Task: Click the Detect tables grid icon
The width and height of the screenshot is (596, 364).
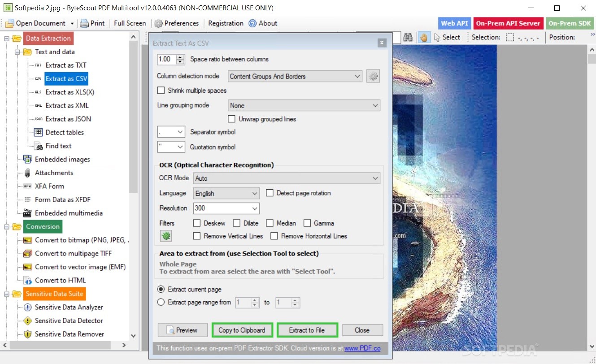Action: 38,132
